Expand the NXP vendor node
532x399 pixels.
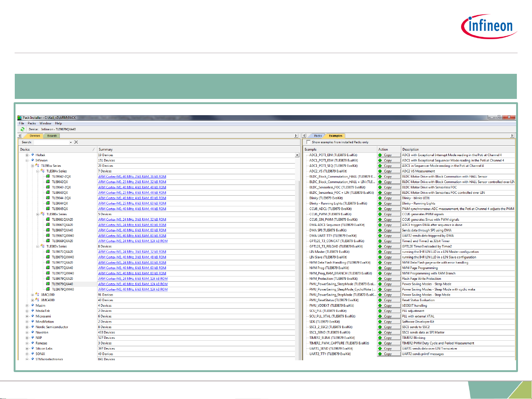[x=27, y=337]
